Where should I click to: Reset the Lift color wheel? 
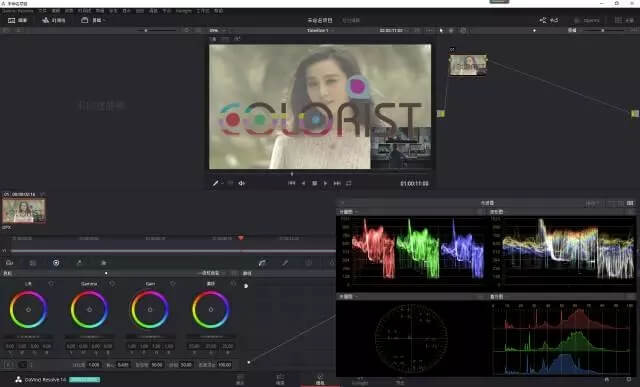[51, 283]
